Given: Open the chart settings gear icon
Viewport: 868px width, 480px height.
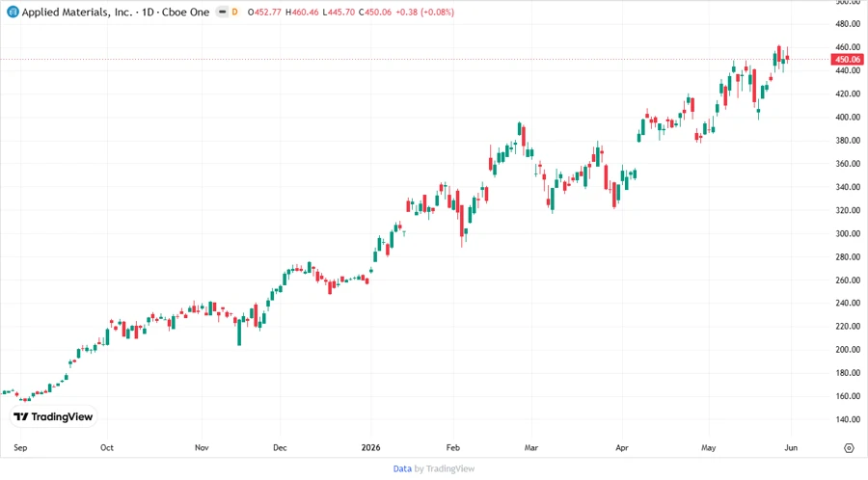Looking at the screenshot, I should click(x=849, y=448).
